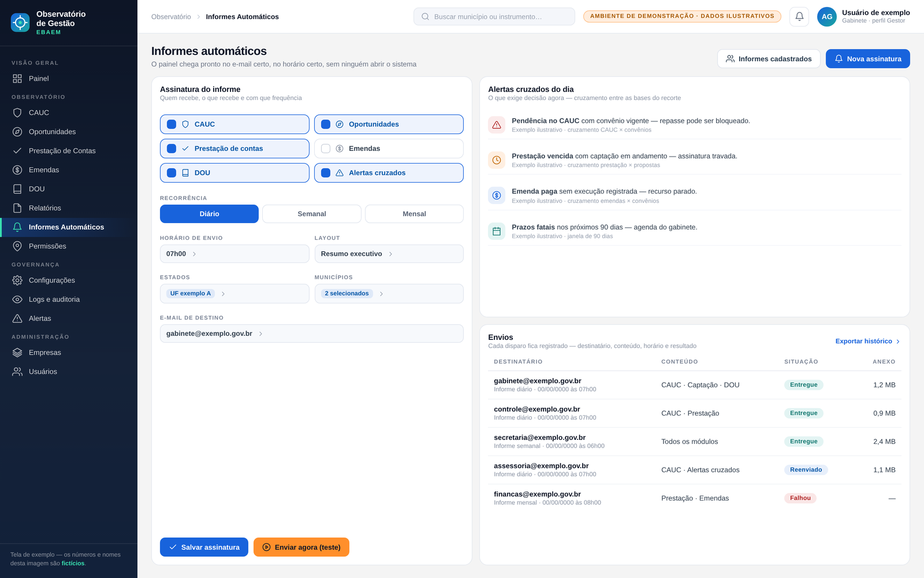The width and height of the screenshot is (924, 578).
Task: Click the red CAUC pending warning icon
Action: [497, 125]
